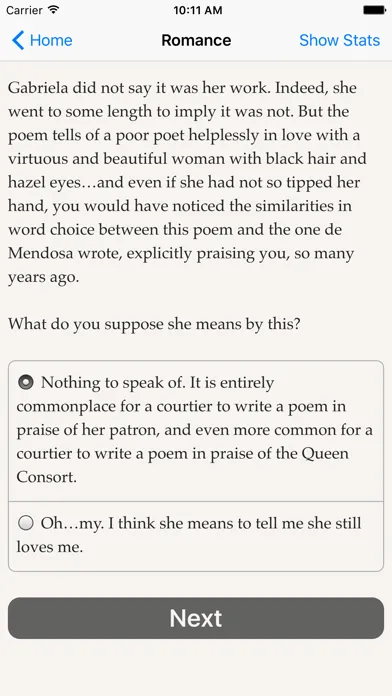
Task: Open Show Stats in the navigation bar
Action: point(339,40)
